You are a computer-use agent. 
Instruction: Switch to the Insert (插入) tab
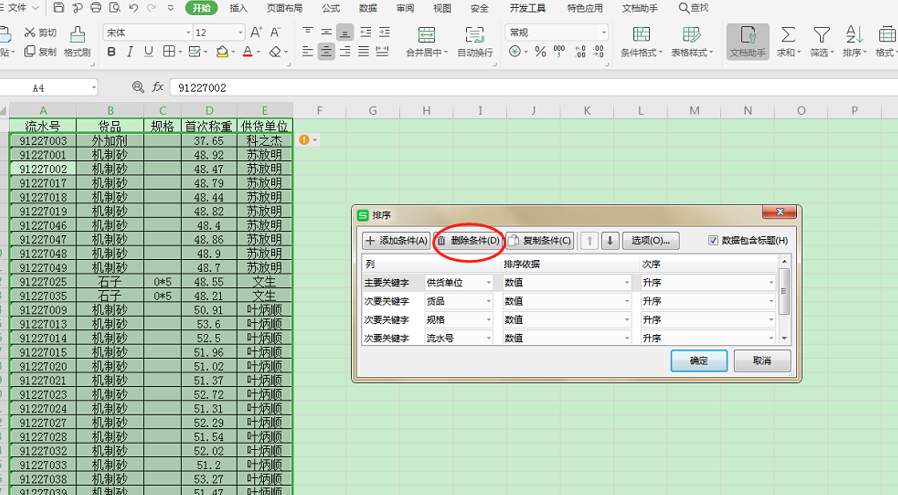tap(238, 8)
